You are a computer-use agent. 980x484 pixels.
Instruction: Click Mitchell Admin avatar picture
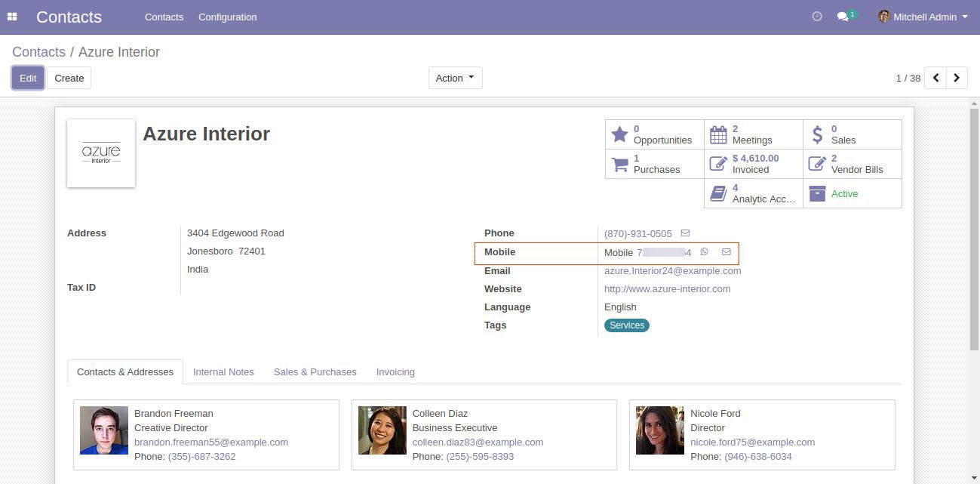(x=884, y=17)
